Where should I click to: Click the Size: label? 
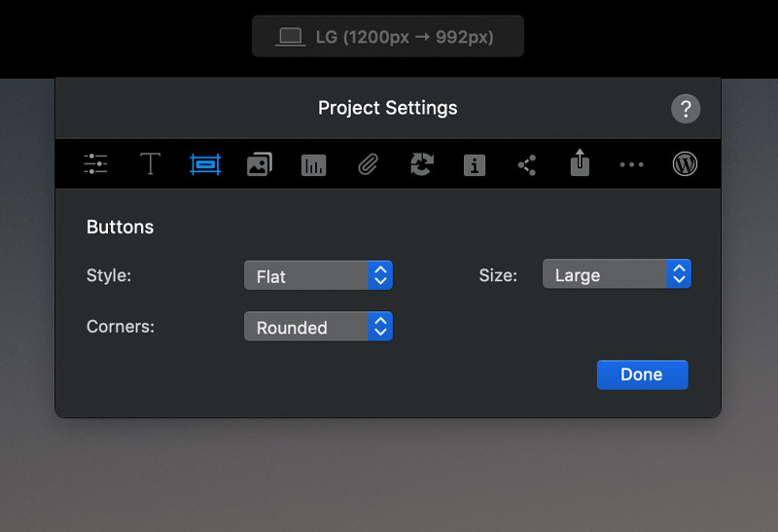(x=498, y=275)
